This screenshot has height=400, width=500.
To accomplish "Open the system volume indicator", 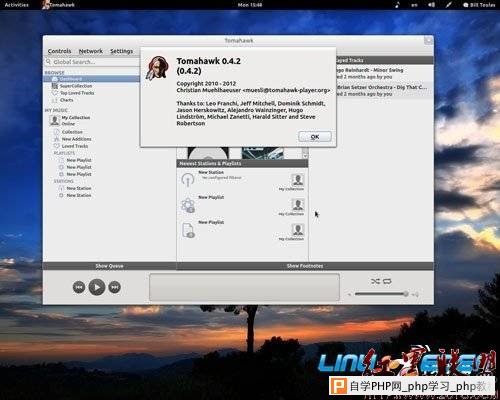I will 431,5.
